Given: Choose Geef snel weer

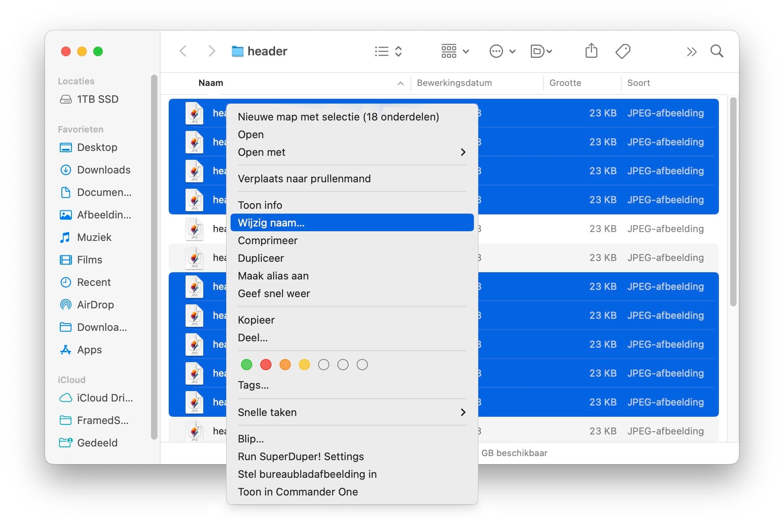Looking at the screenshot, I should point(352,294).
